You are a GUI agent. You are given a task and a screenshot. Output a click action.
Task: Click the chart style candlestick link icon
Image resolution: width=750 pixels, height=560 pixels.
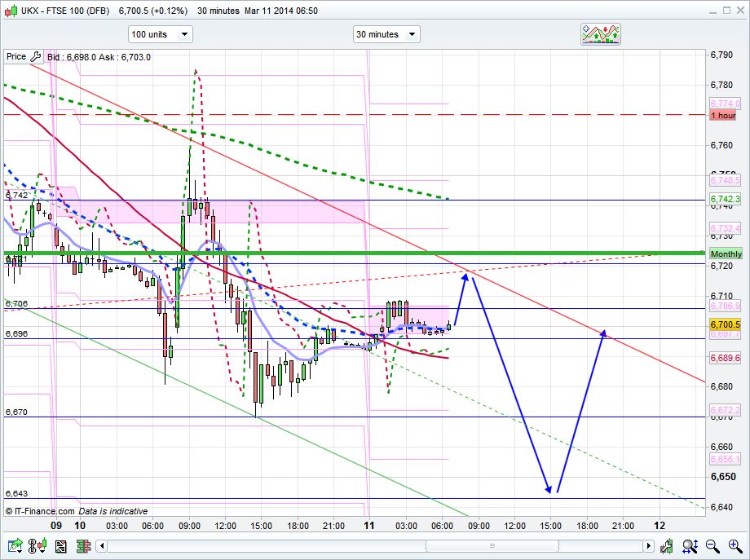[x=35, y=545]
